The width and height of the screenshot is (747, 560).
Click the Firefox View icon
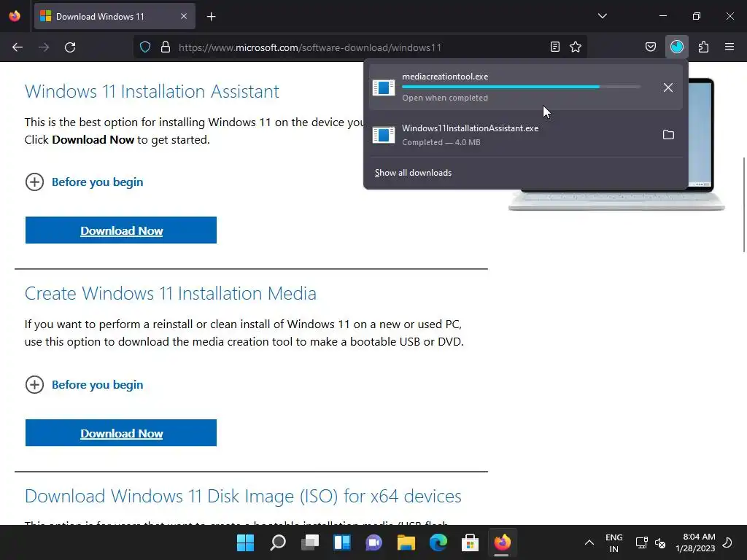coord(15,16)
